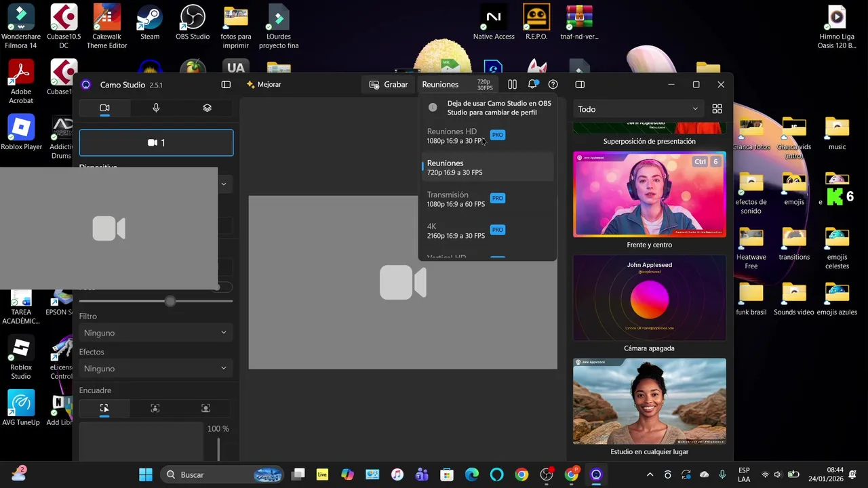This screenshot has height=488, width=868.
Task: Open Himno Liga Oasis video file
Action: (837, 27)
